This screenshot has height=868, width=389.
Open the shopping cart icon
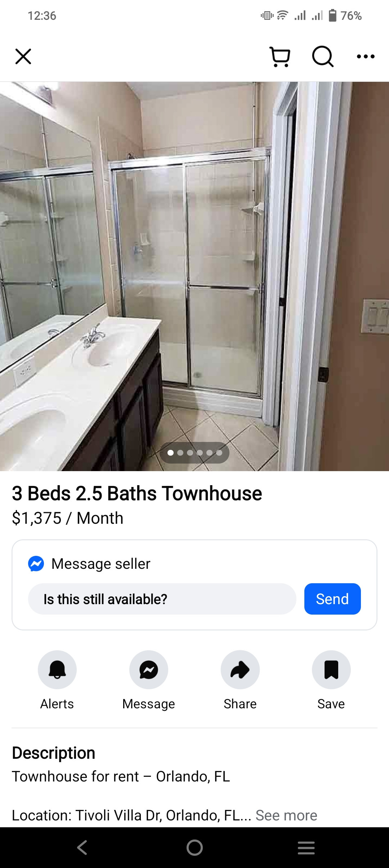point(280,57)
